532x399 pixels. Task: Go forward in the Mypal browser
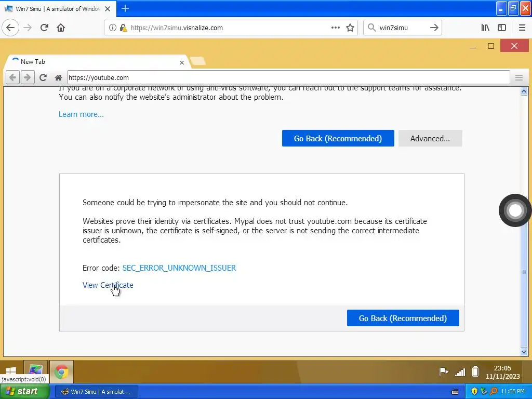point(28,78)
